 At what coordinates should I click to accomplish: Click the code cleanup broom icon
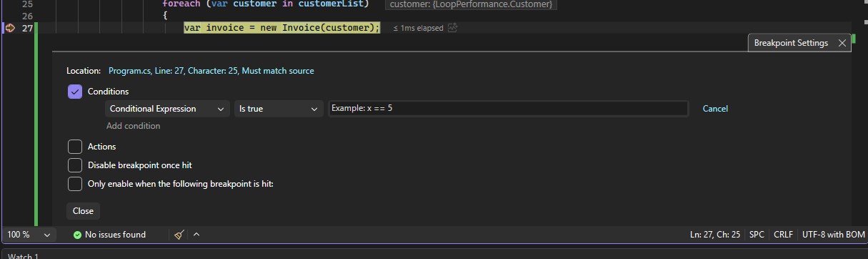click(x=179, y=235)
